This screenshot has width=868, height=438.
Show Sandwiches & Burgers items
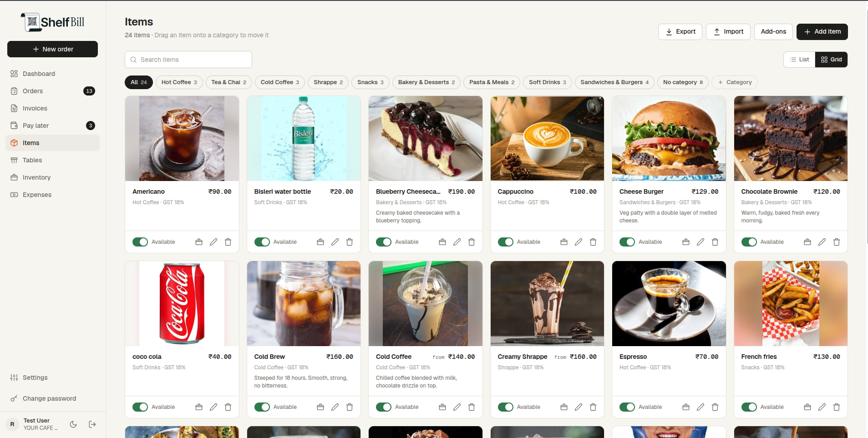[x=614, y=82]
